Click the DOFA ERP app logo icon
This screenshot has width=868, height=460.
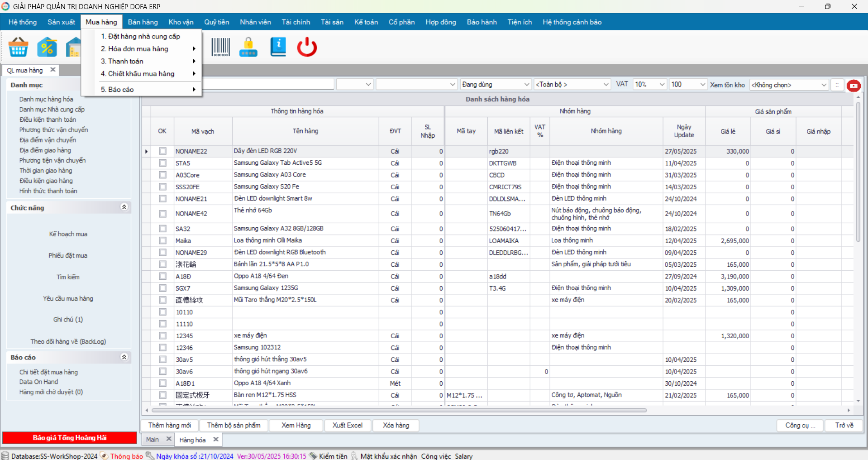[x=5, y=6]
